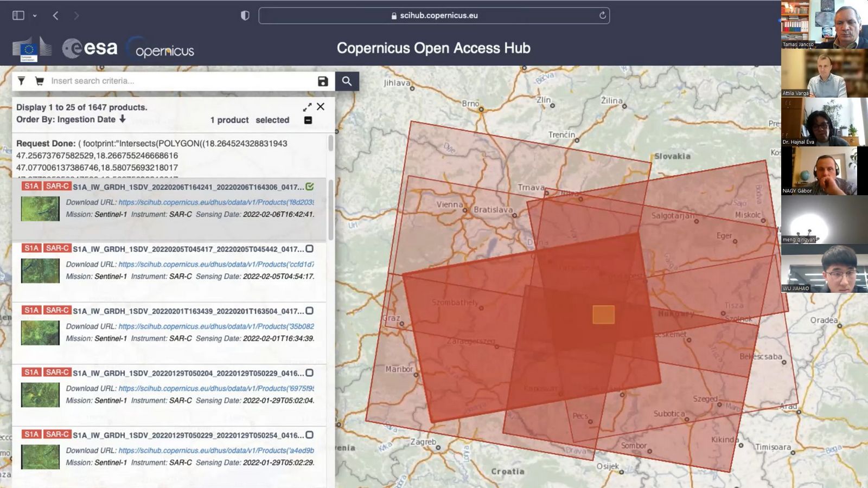Click 'Order By: Ingestion Date' text
This screenshot has width=868, height=488.
[x=66, y=119]
